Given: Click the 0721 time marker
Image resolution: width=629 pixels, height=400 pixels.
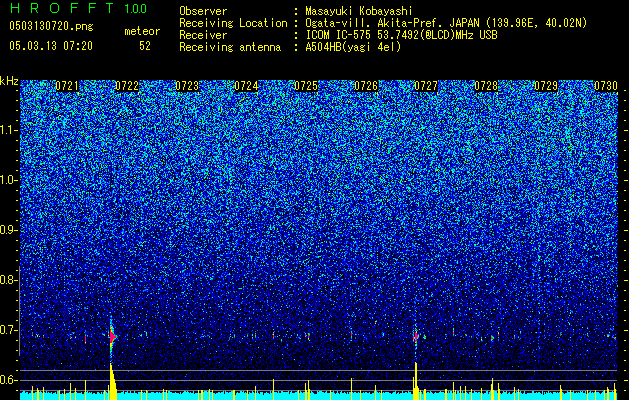Looking at the screenshot, I should point(67,86).
